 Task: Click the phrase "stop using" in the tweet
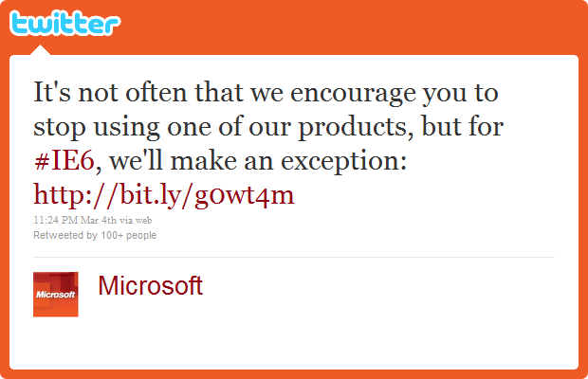(x=85, y=129)
